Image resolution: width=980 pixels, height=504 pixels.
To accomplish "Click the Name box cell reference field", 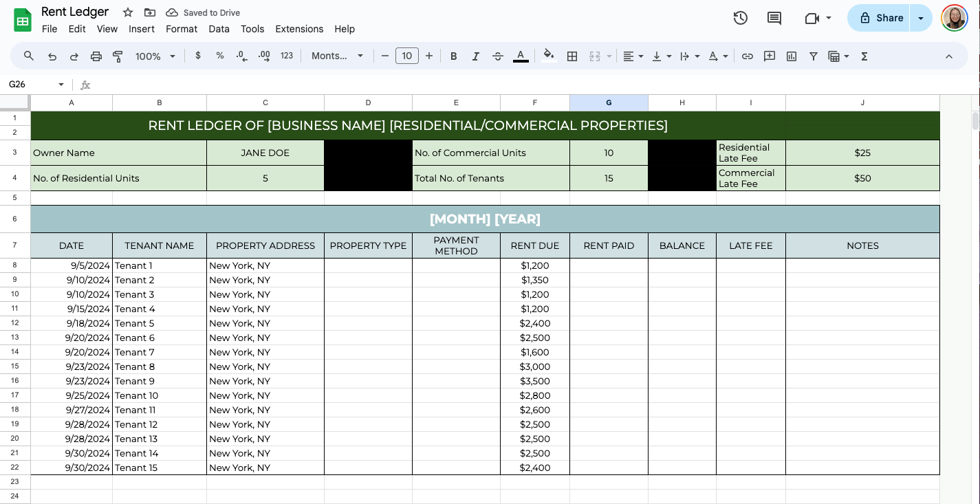I will pyautogui.click(x=31, y=84).
